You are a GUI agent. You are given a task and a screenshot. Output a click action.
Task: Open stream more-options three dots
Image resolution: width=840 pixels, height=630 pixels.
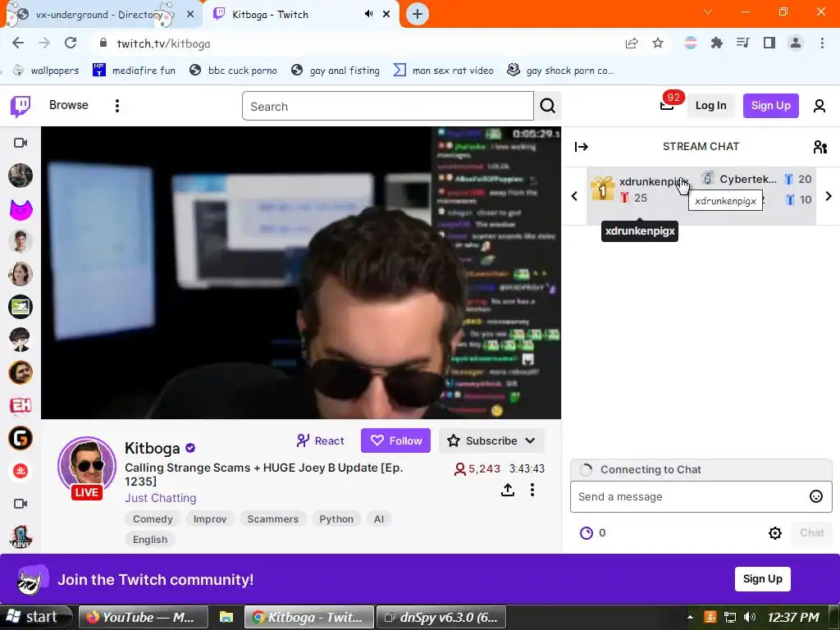click(x=532, y=490)
